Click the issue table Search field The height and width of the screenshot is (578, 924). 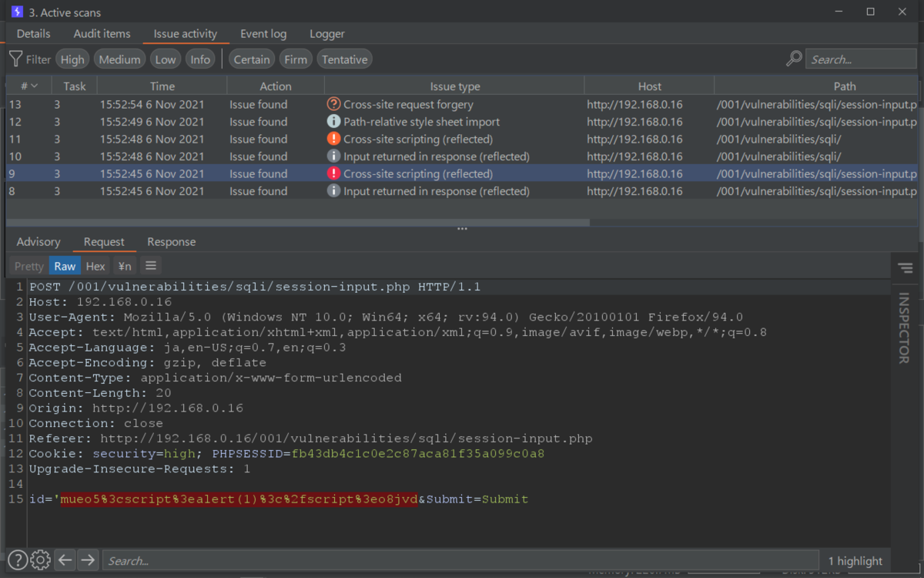pyautogui.click(x=861, y=59)
